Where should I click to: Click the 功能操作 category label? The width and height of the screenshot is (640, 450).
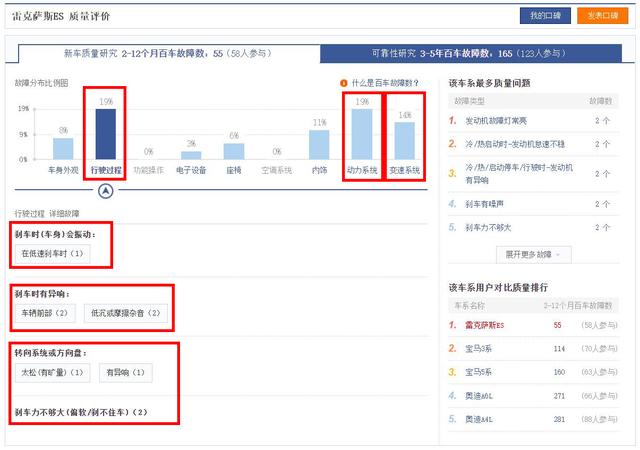[x=149, y=170]
